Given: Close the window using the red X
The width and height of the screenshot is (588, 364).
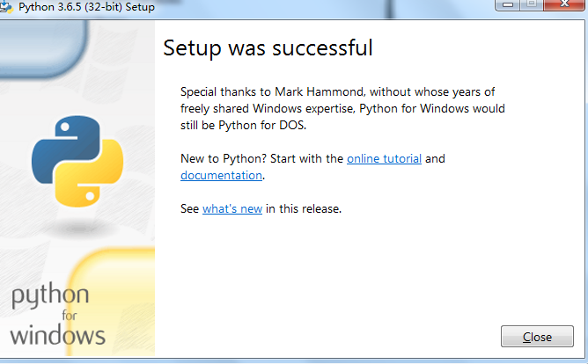Looking at the screenshot, I should [x=564, y=5].
